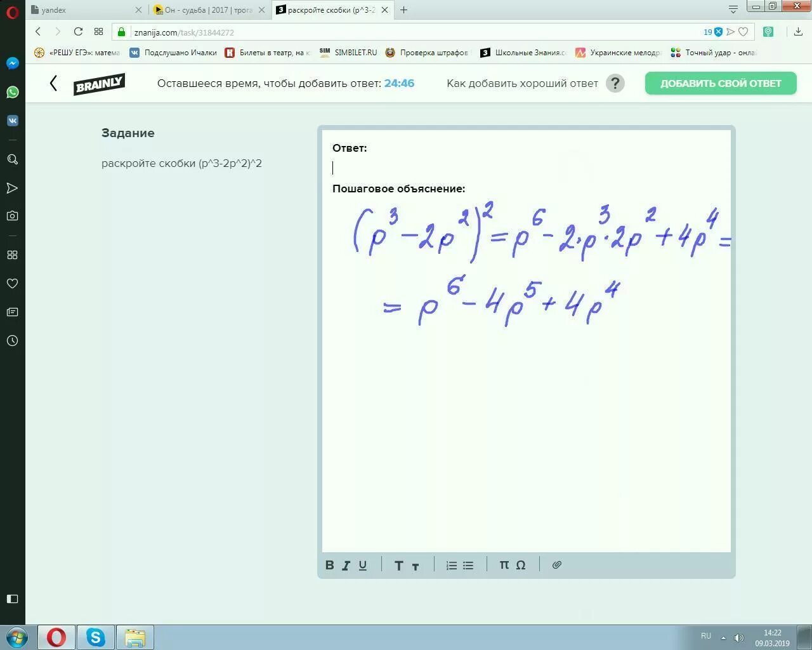The height and width of the screenshot is (650, 812).
Task: Open the Speed Dial start page button
Action: [x=98, y=31]
